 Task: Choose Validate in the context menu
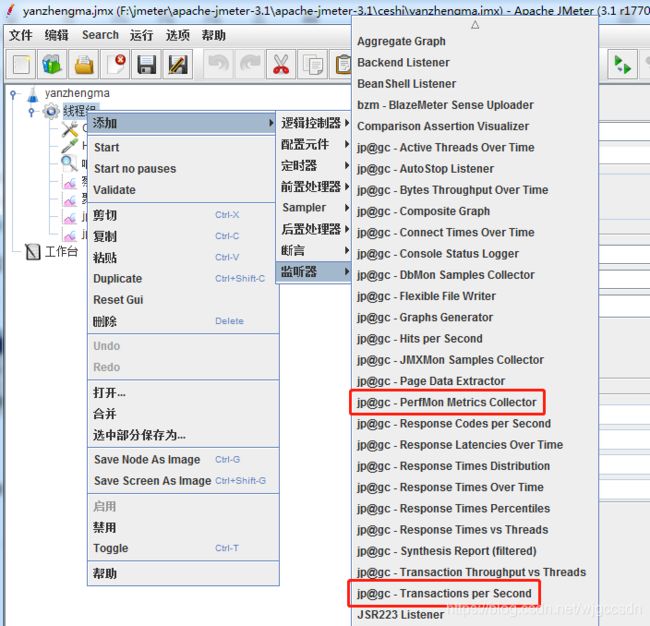[182, 189]
